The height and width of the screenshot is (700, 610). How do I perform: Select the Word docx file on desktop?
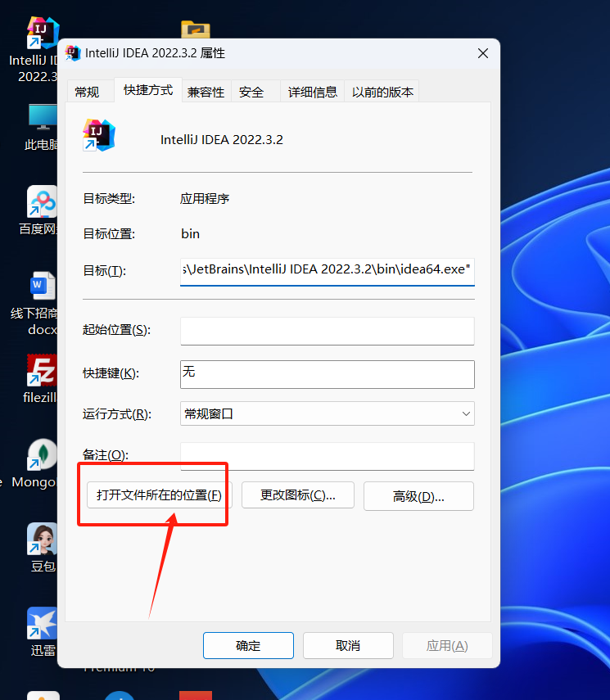[x=43, y=286]
